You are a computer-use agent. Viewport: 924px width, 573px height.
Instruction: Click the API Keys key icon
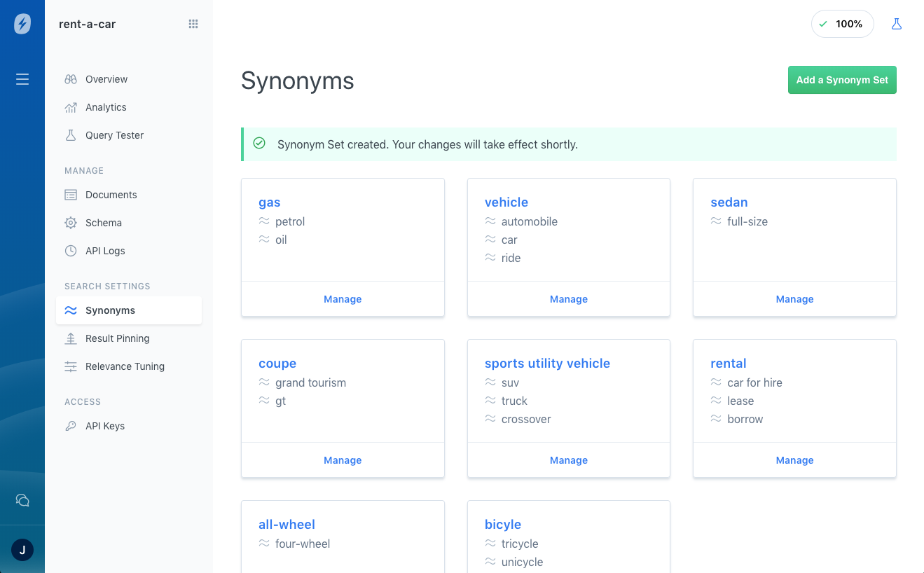pos(71,426)
